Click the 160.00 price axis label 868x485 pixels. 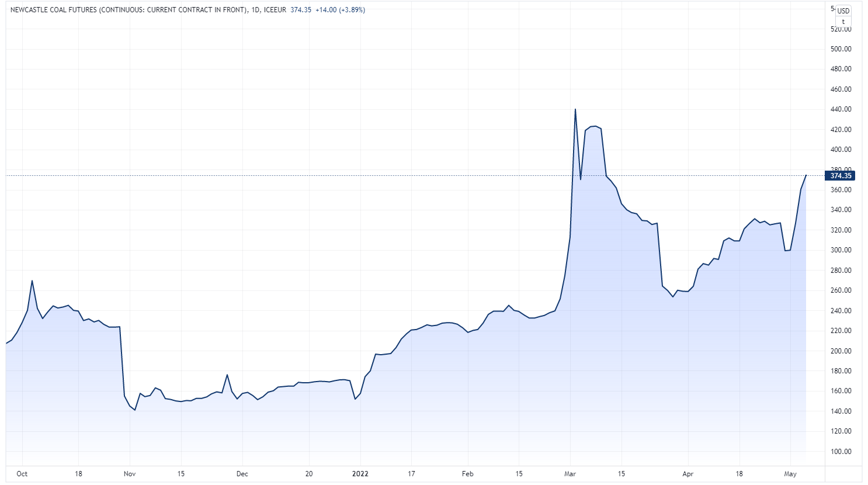[x=841, y=391]
